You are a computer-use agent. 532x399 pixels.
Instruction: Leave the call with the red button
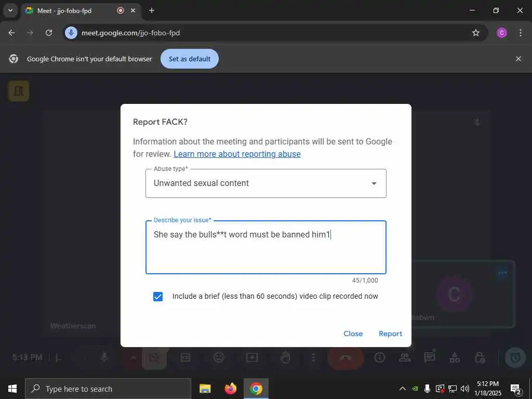pos(345,357)
